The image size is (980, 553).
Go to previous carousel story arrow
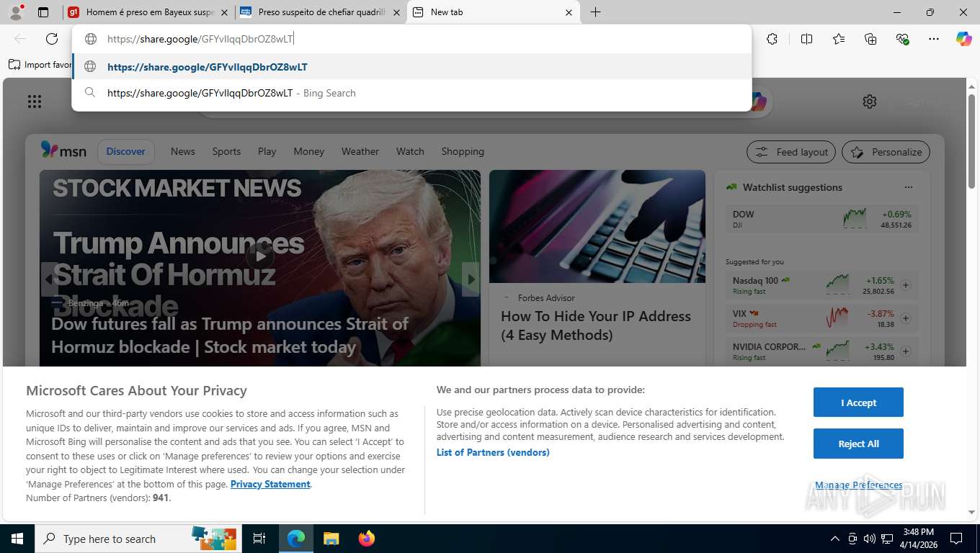(x=50, y=279)
